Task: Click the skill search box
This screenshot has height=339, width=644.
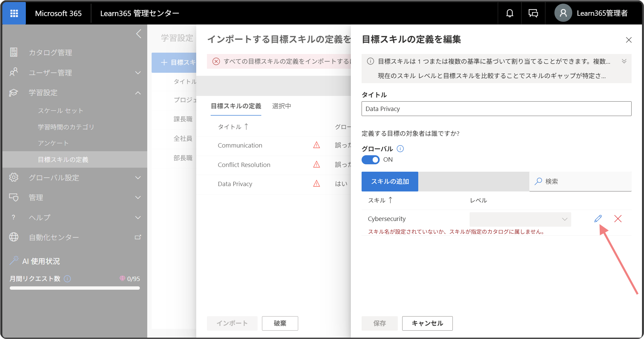Action: coord(580,181)
